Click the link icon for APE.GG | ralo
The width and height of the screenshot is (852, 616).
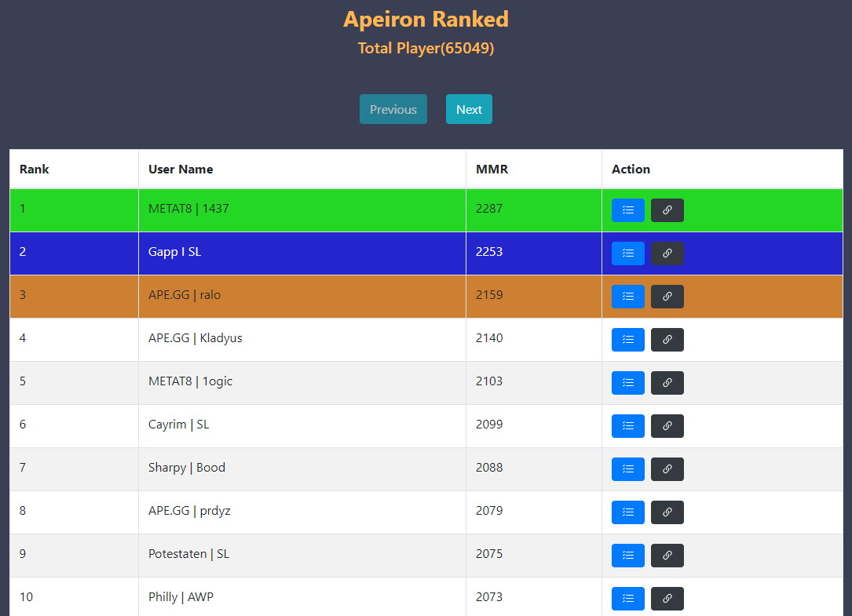(667, 297)
